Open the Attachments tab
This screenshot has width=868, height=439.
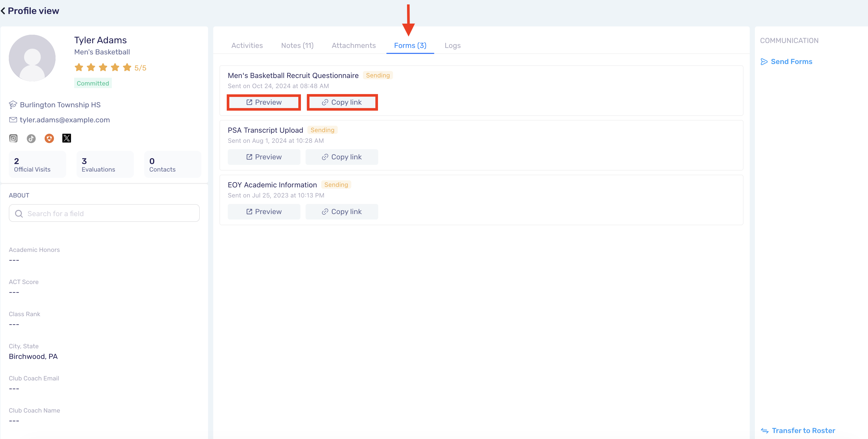(x=354, y=45)
